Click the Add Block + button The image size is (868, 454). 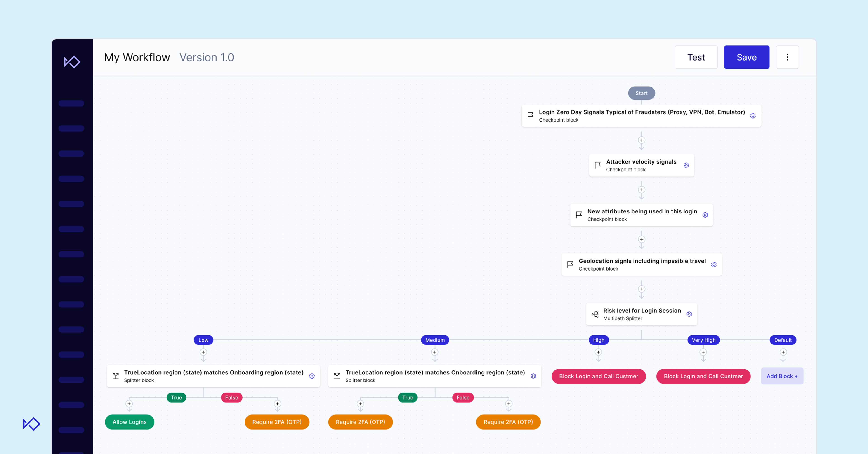[782, 376]
